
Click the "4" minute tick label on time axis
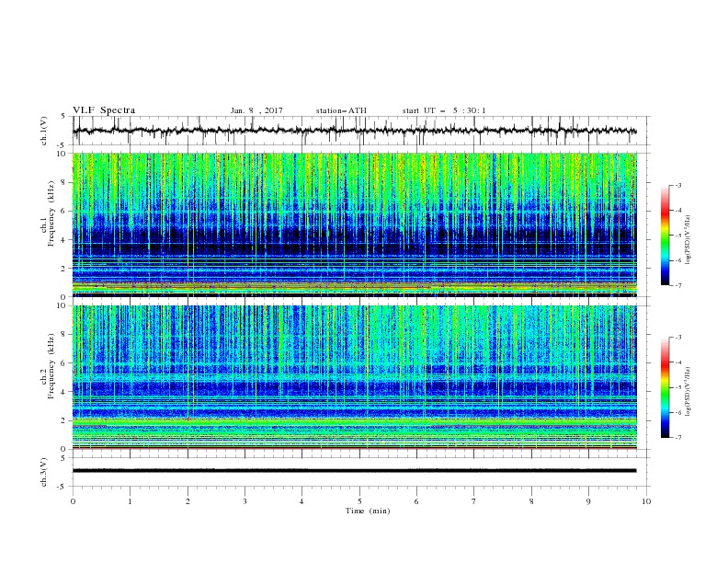point(301,501)
